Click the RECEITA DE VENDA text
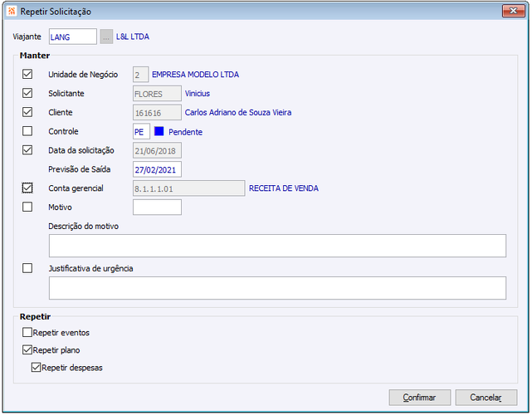The height and width of the screenshot is (415, 532). (284, 188)
